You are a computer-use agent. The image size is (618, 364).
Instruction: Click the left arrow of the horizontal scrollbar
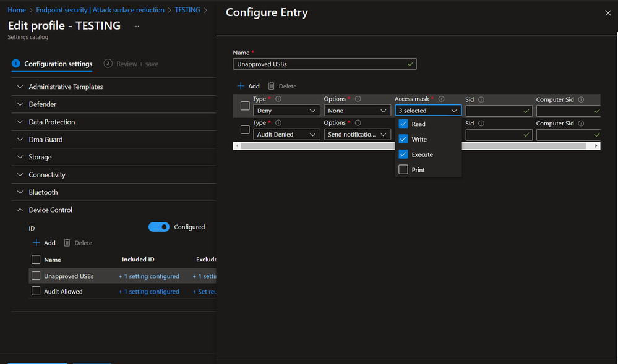pos(237,146)
